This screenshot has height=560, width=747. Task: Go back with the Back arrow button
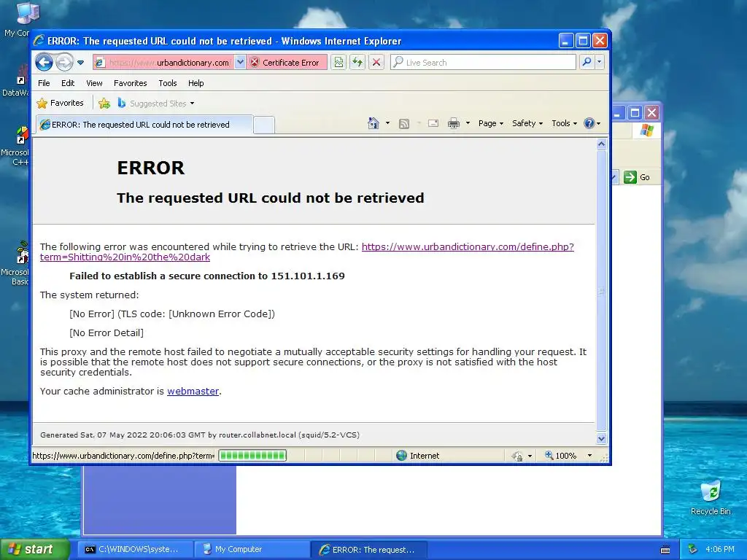point(44,62)
